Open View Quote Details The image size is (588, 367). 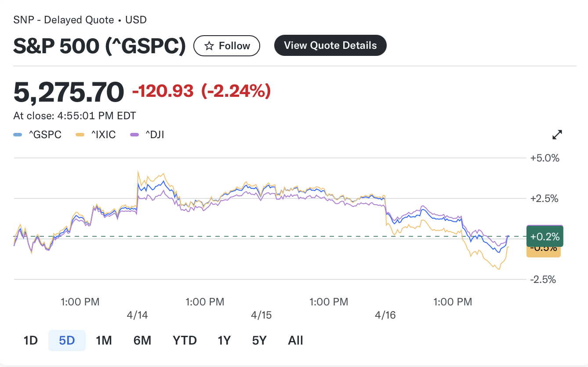click(x=330, y=45)
